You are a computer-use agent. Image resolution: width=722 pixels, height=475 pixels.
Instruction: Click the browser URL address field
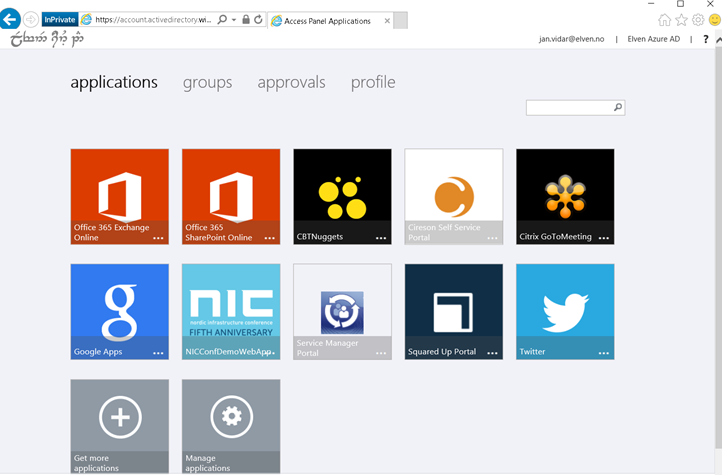coord(154,19)
